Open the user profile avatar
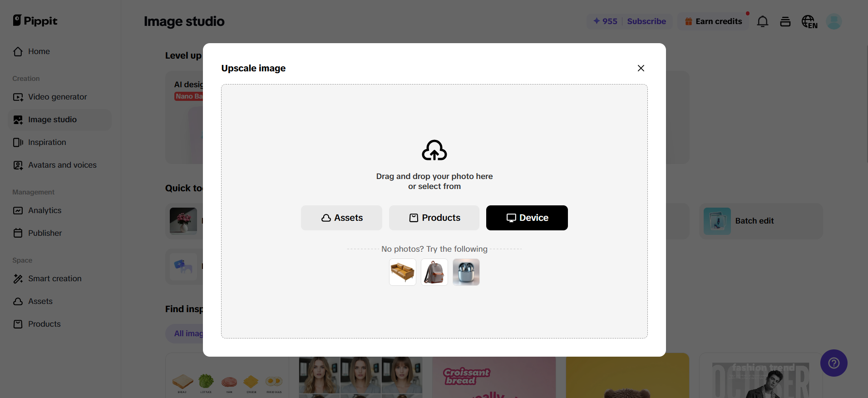The image size is (868, 398). click(833, 21)
